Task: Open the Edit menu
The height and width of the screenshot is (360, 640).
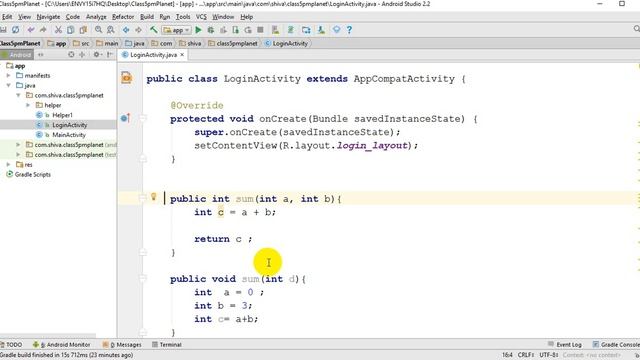Action: pos(7,17)
